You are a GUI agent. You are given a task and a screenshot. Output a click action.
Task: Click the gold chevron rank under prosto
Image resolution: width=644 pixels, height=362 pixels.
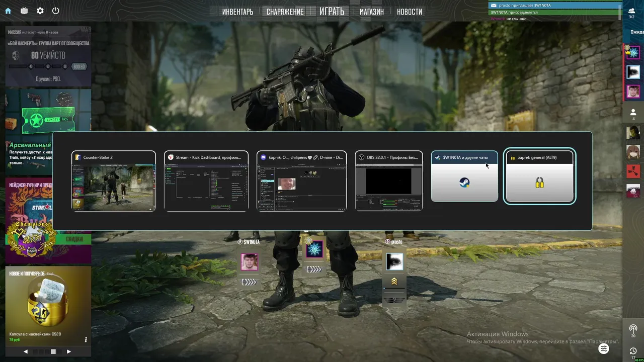(394, 282)
